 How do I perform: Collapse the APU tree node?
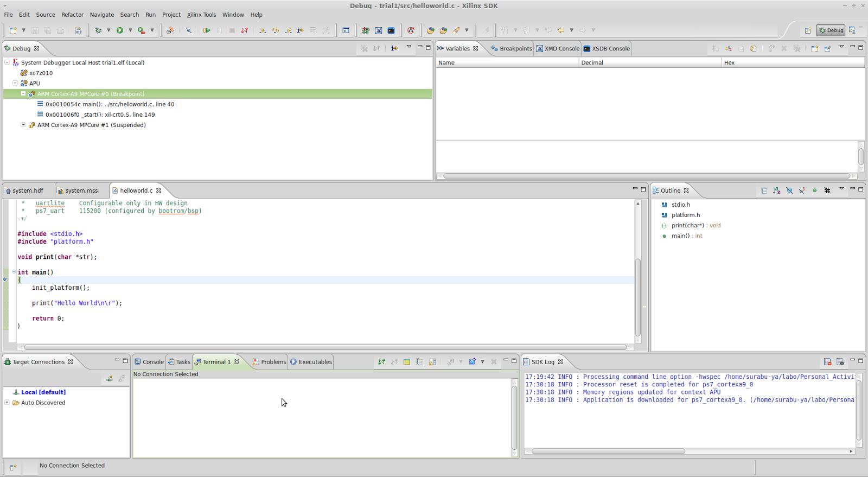click(15, 83)
